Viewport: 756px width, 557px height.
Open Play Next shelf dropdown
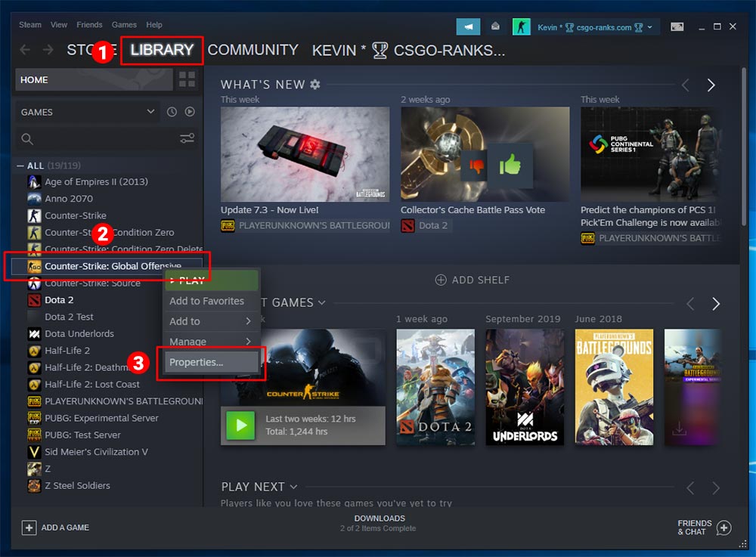(293, 487)
